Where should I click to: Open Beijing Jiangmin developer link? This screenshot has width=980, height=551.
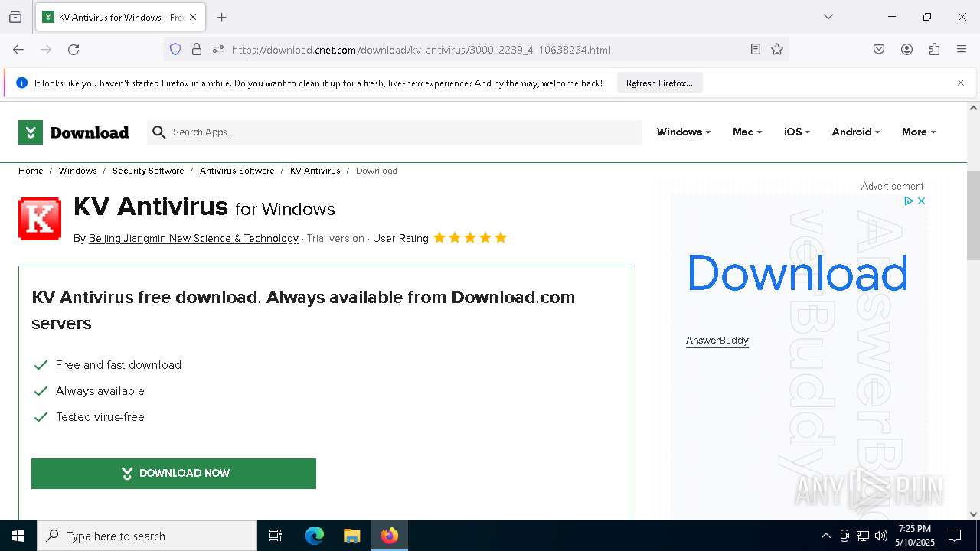pyautogui.click(x=193, y=238)
